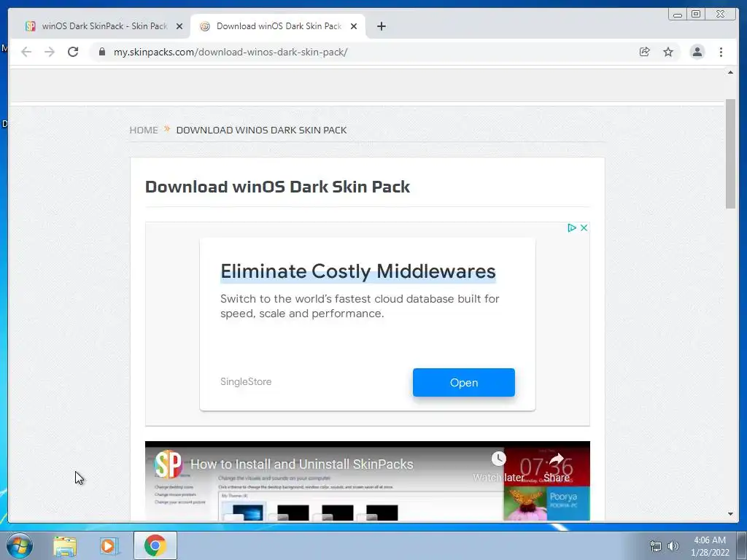The height and width of the screenshot is (560, 747).
Task: Close the winOS Dark SkinPack tab
Action: (x=179, y=27)
